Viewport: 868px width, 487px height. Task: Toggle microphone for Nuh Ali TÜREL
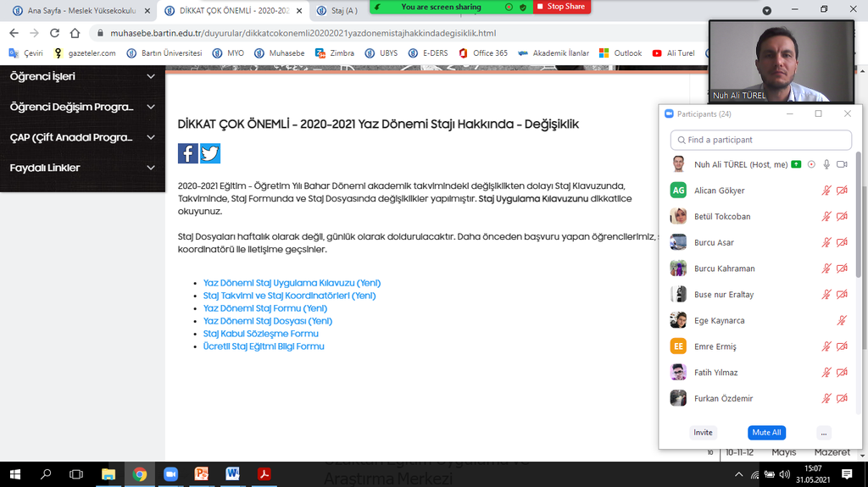click(826, 164)
